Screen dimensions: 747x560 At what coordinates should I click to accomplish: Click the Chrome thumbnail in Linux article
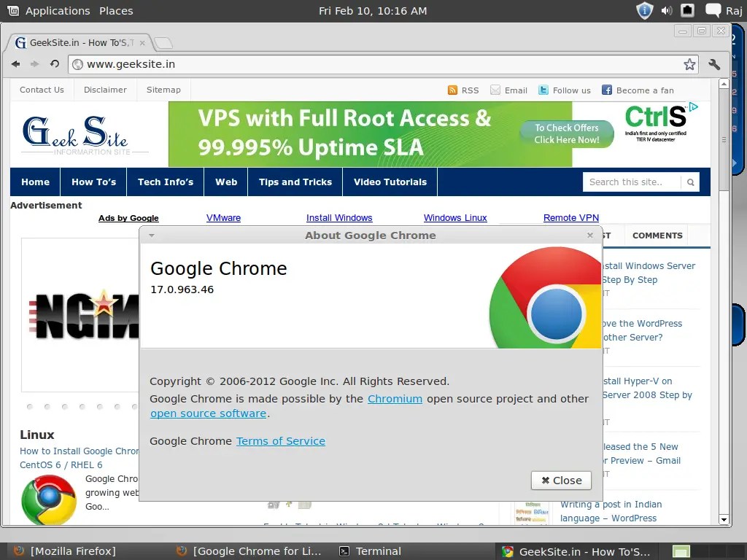(49, 499)
